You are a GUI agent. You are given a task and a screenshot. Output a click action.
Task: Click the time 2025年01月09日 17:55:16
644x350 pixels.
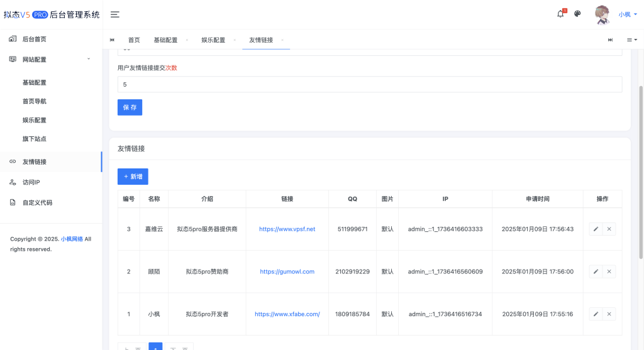(x=537, y=314)
